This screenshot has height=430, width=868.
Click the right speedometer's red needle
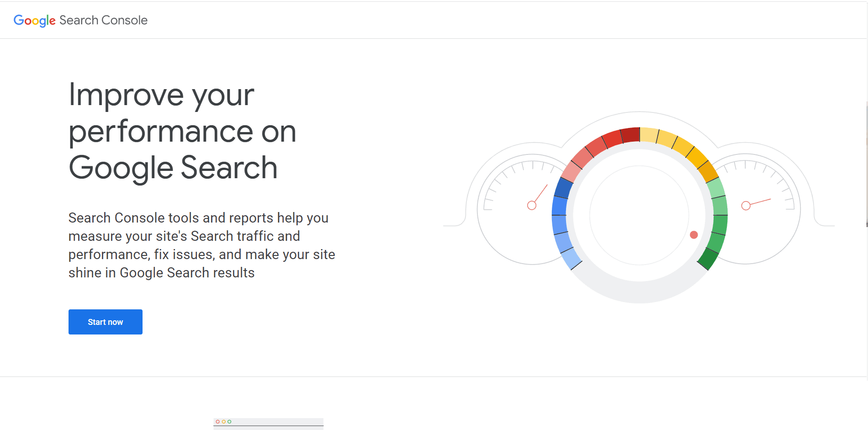click(761, 202)
